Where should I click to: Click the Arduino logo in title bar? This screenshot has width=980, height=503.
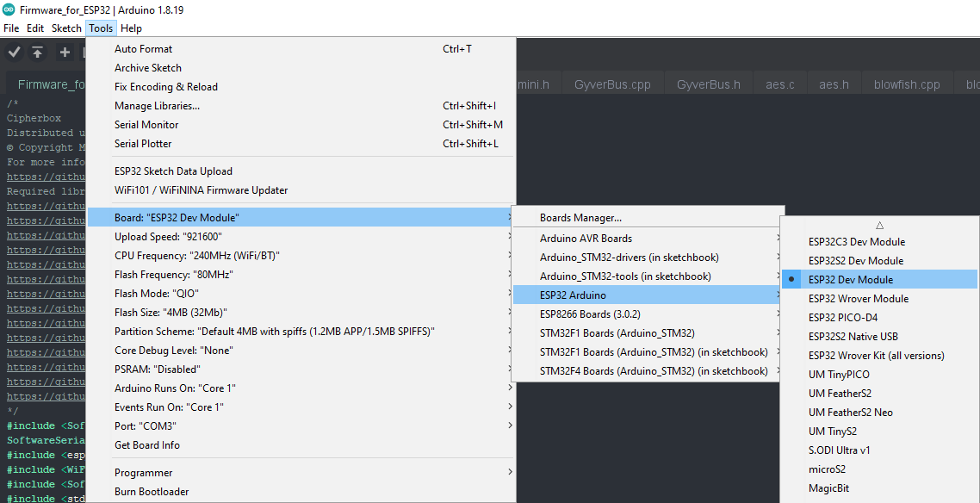tap(9, 10)
